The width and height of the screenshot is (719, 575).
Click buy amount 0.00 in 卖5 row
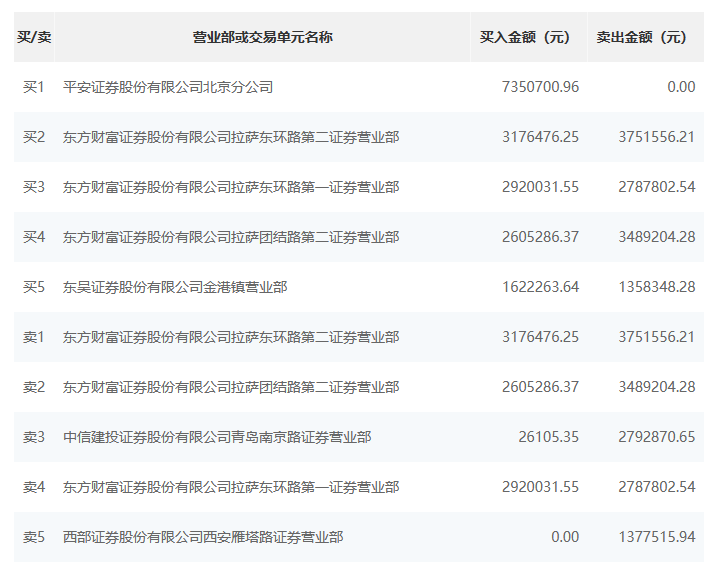coord(565,537)
